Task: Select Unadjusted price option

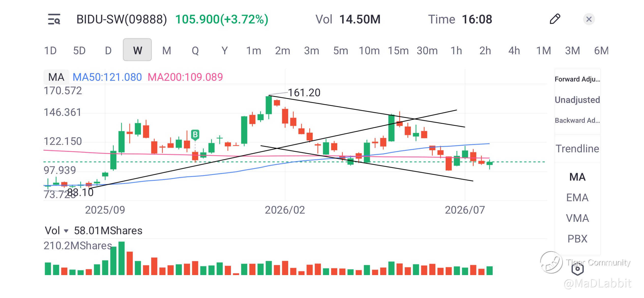Action: (577, 100)
